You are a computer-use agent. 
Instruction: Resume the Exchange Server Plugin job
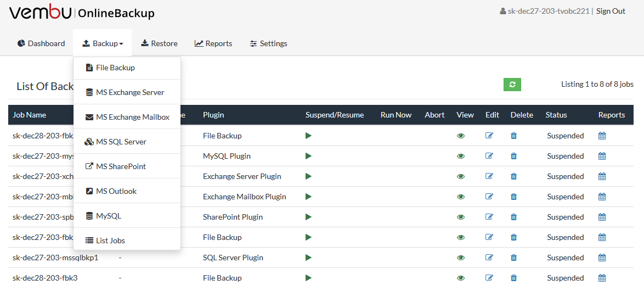coord(308,176)
